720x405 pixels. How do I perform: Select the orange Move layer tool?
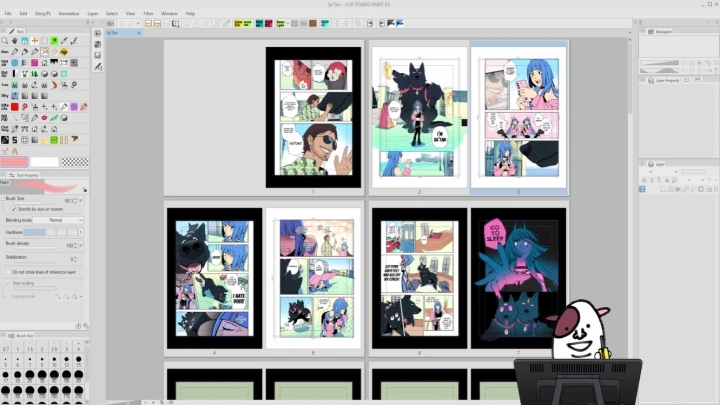click(34, 41)
